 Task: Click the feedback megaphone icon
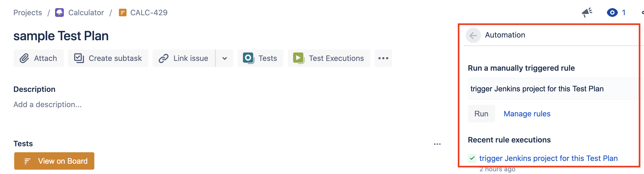pos(587,13)
